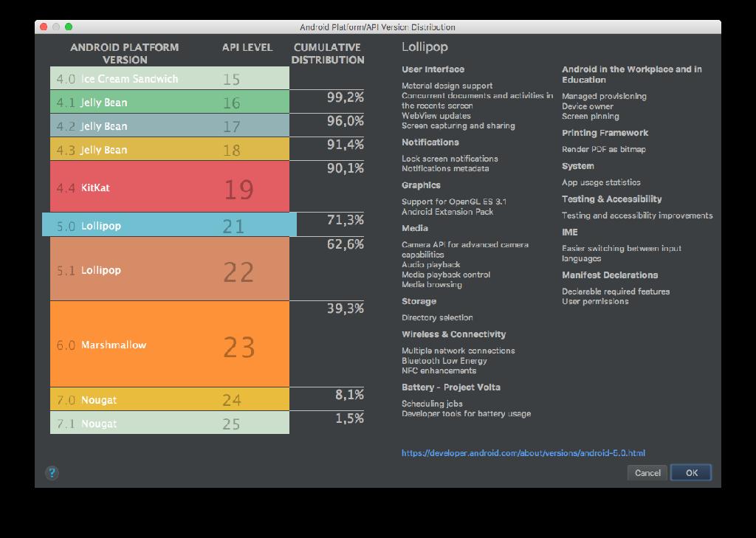The width and height of the screenshot is (756, 538).
Task: Click the 90,1% cumulative distribution value
Action: (x=346, y=168)
